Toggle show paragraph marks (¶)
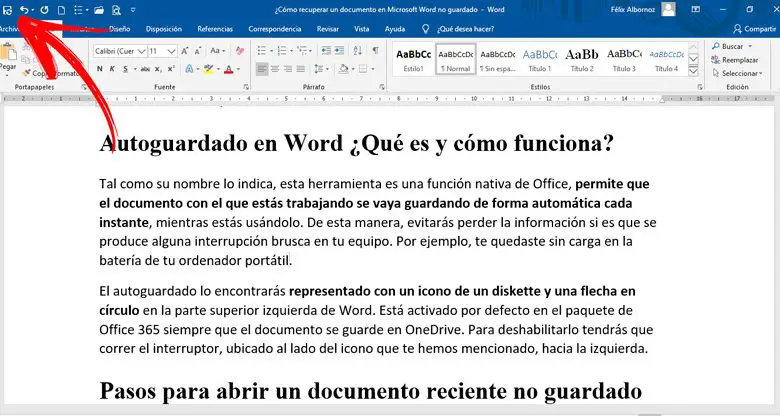780x416 pixels. tap(376, 51)
